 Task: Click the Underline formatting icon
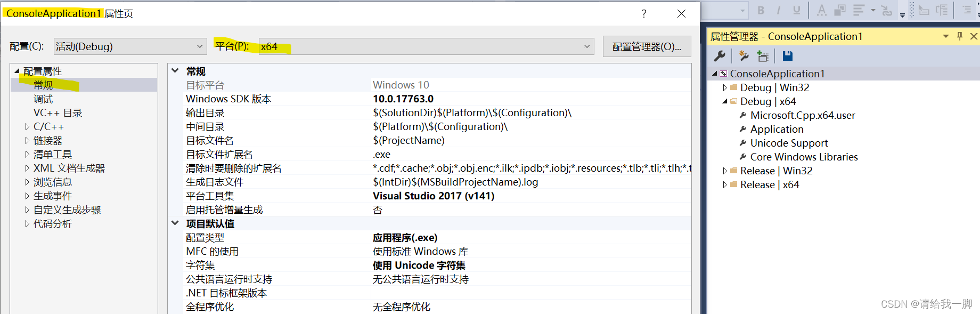tap(796, 10)
